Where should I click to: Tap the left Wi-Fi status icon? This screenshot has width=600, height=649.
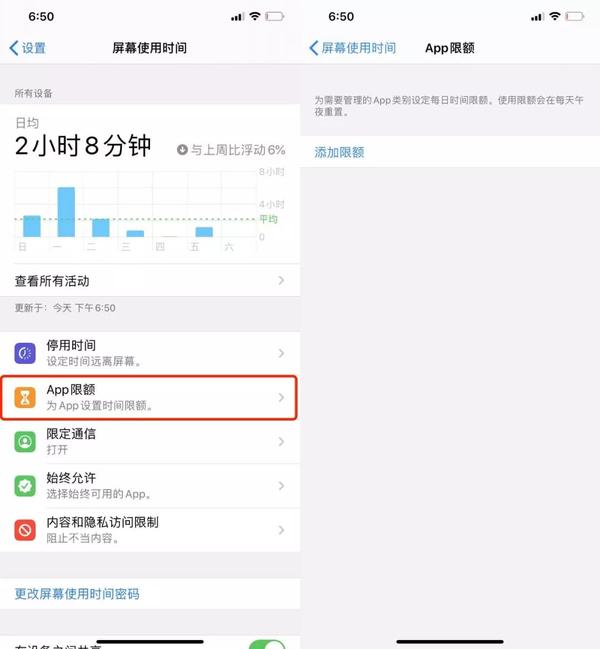click(254, 16)
